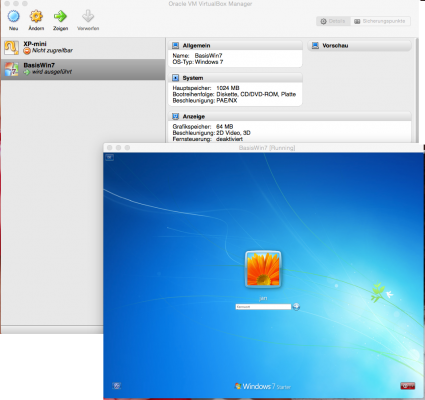The image size is (425, 400).
Task: Select the BasisWin7 virtual machine entry
Action: (83, 69)
